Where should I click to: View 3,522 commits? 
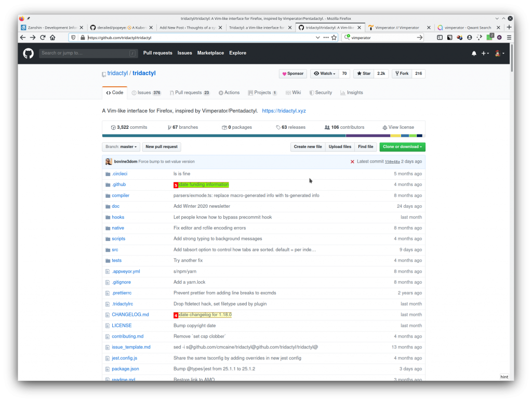(129, 127)
